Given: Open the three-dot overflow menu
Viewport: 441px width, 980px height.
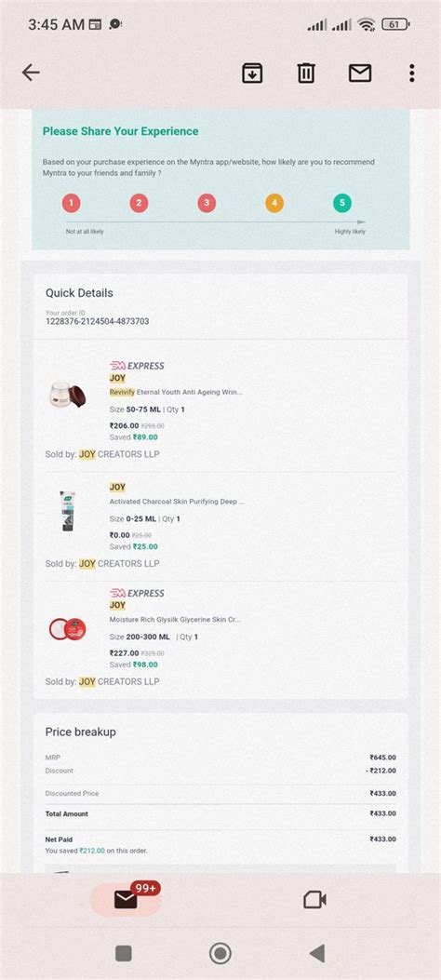Looking at the screenshot, I should coord(411,74).
